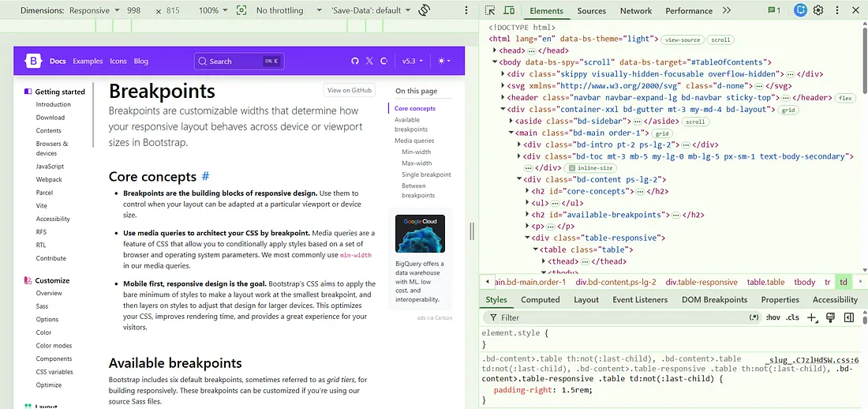This screenshot has width=868, height=409.
Task: Click the Google Cloud ad thumbnail
Action: coord(420,233)
